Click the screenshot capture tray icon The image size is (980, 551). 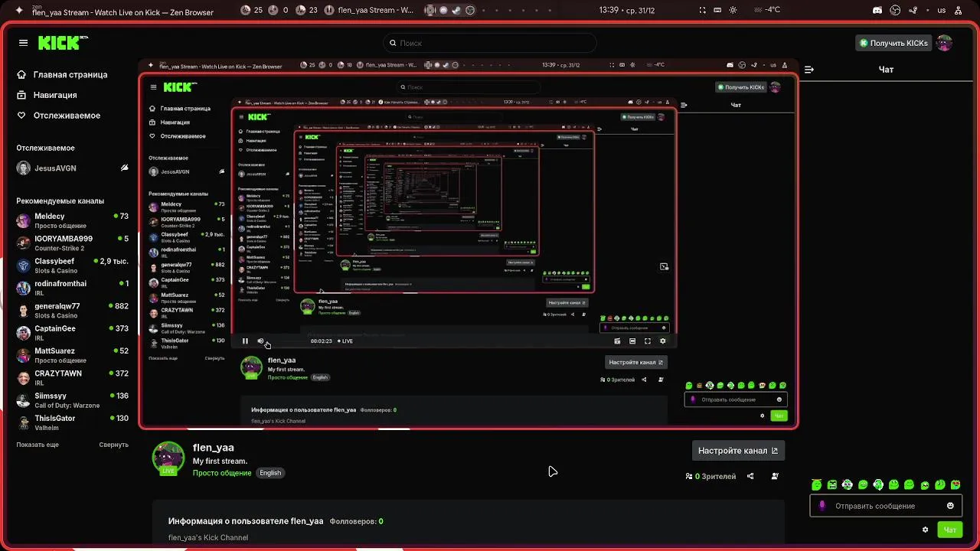[703, 11]
